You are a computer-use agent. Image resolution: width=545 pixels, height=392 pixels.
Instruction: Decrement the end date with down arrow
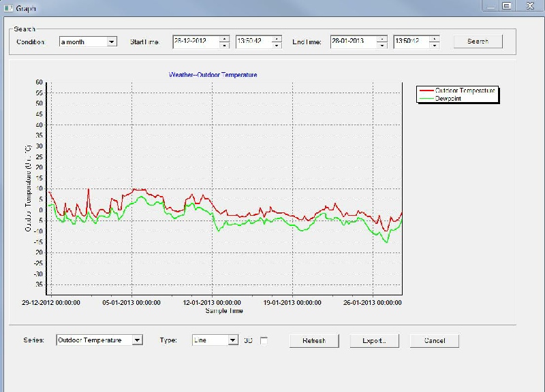pyautogui.click(x=381, y=45)
